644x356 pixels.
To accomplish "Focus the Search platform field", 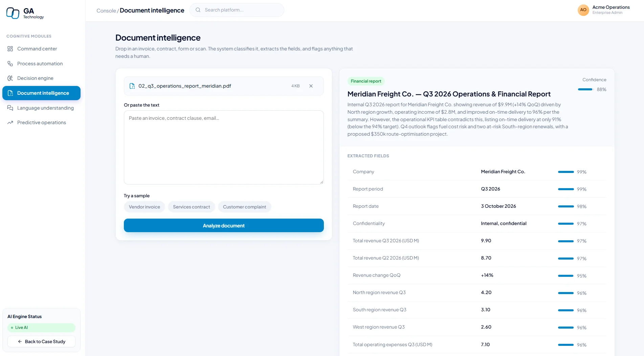I will [x=237, y=10].
